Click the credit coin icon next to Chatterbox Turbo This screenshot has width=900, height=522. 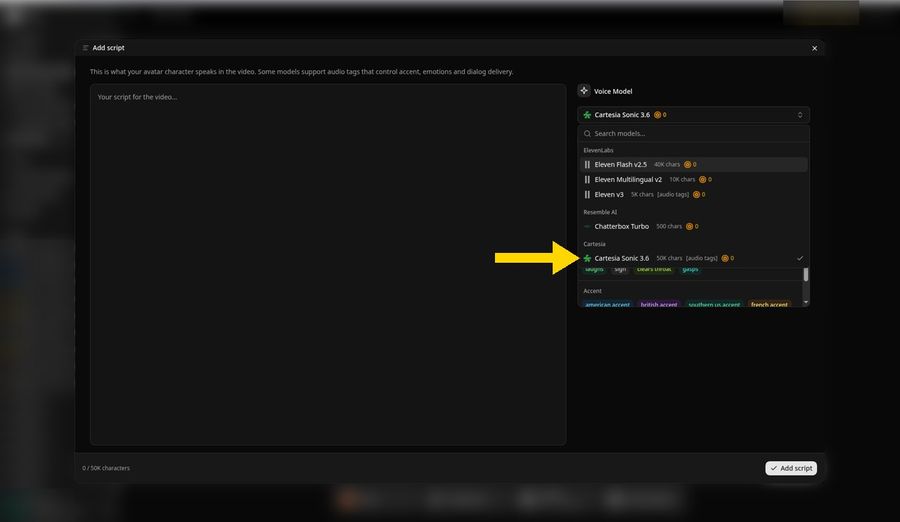tap(689, 226)
